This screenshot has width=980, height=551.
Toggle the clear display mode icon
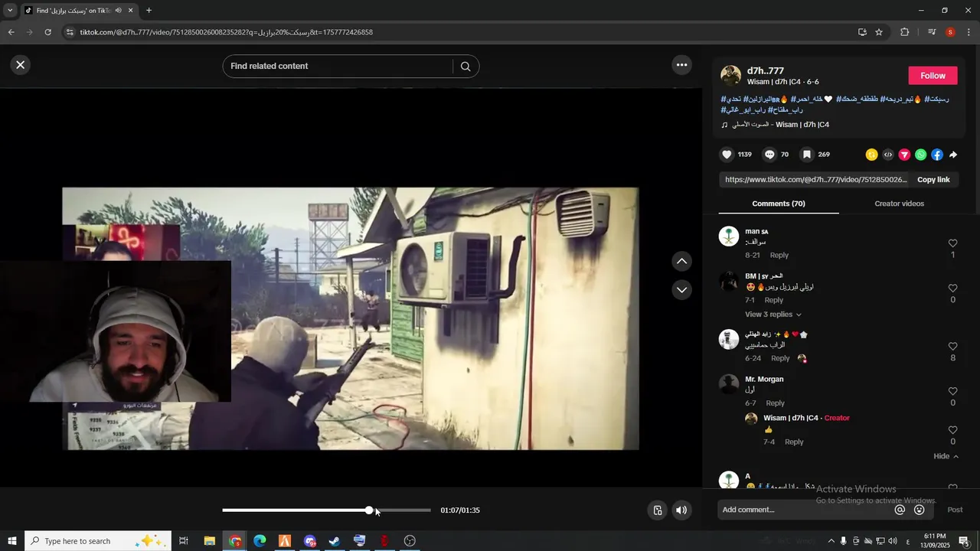(x=657, y=510)
